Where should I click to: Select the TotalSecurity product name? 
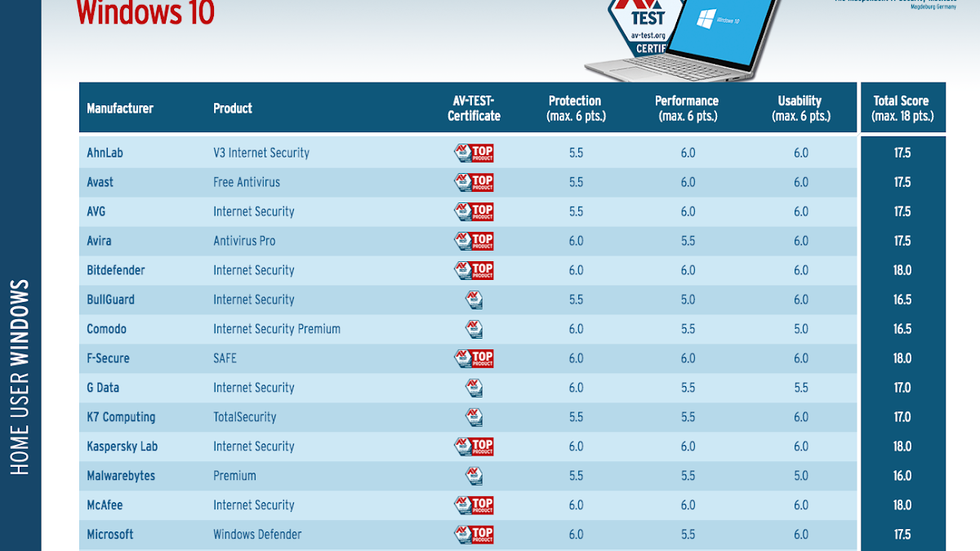pyautogui.click(x=245, y=417)
